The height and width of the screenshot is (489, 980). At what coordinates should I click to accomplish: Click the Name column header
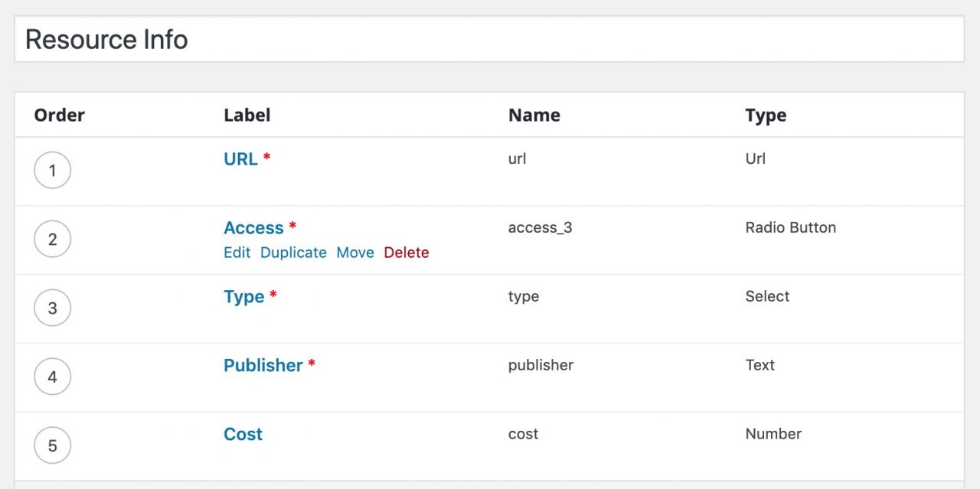pyautogui.click(x=534, y=115)
